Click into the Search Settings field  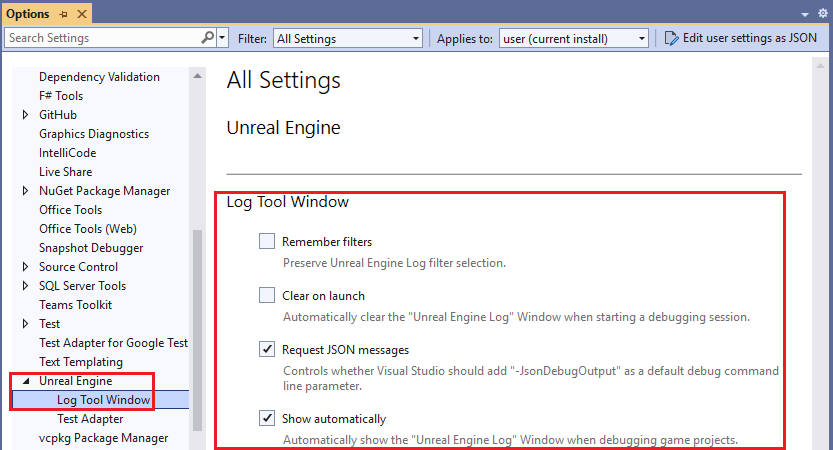point(100,38)
